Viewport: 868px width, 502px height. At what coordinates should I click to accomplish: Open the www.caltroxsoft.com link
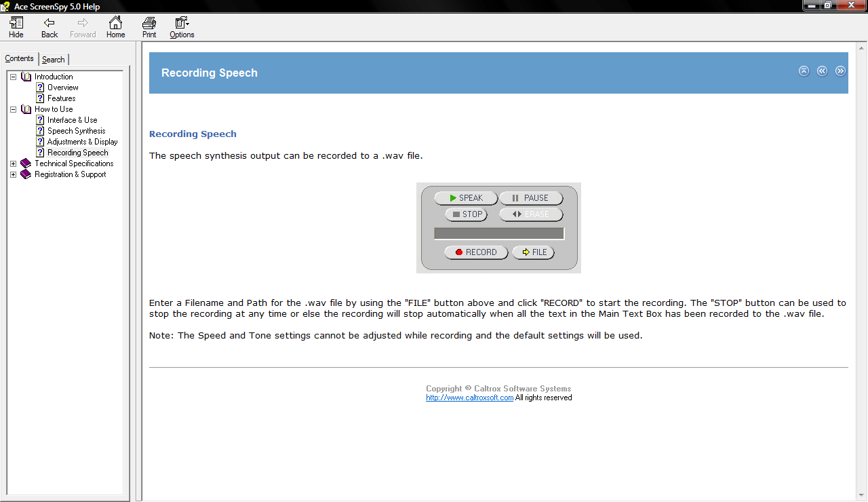tap(469, 398)
